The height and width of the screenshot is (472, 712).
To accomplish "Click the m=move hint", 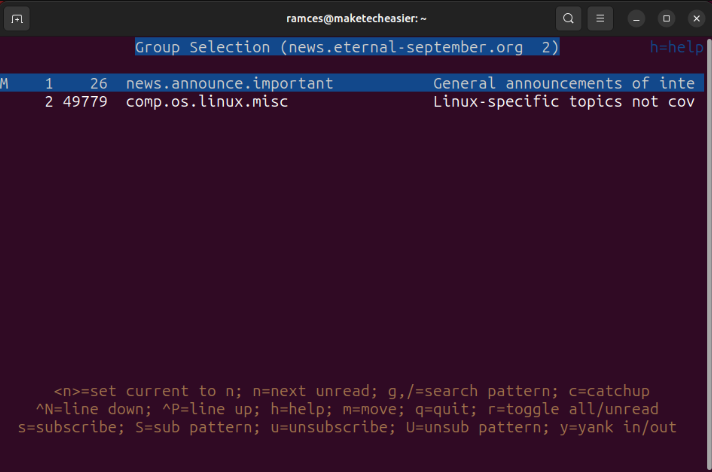I will coord(369,409).
